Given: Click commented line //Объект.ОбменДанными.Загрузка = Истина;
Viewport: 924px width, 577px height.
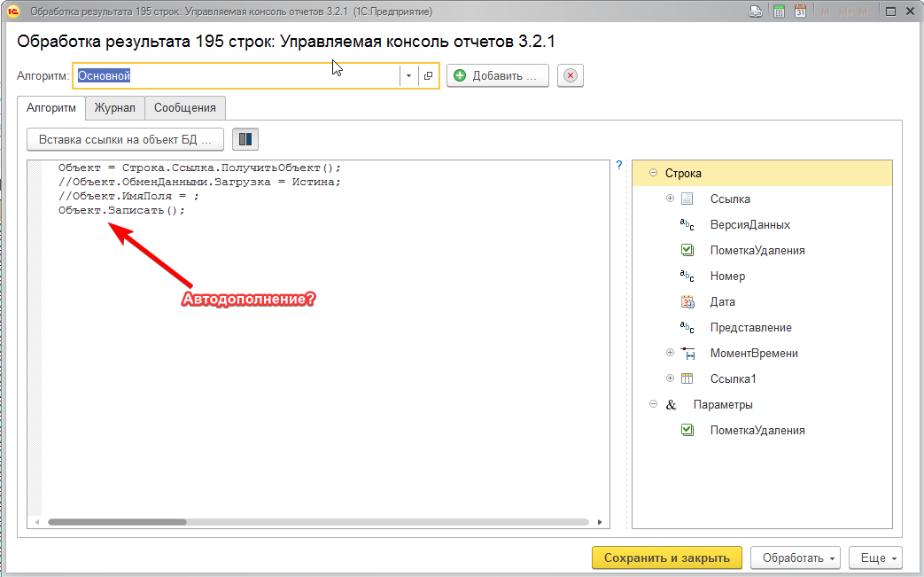Looking at the screenshot, I should tap(199, 182).
